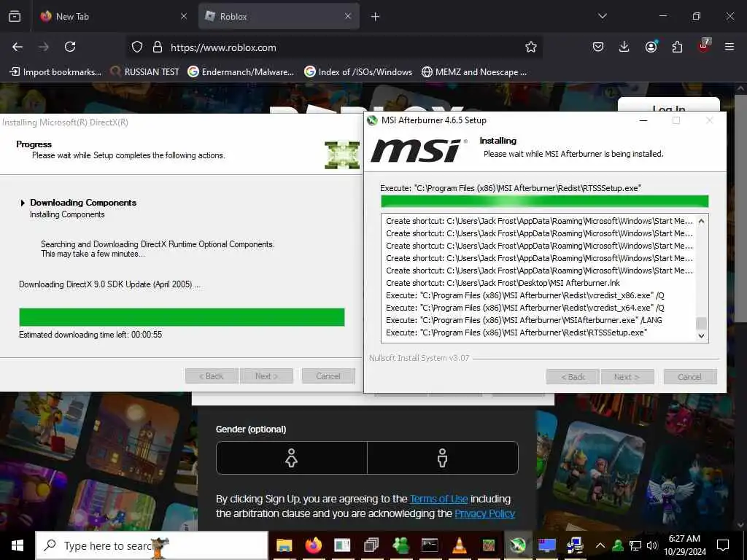The height and width of the screenshot is (560, 747).
Task: Switch to the Roblox tab
Action: [279, 16]
